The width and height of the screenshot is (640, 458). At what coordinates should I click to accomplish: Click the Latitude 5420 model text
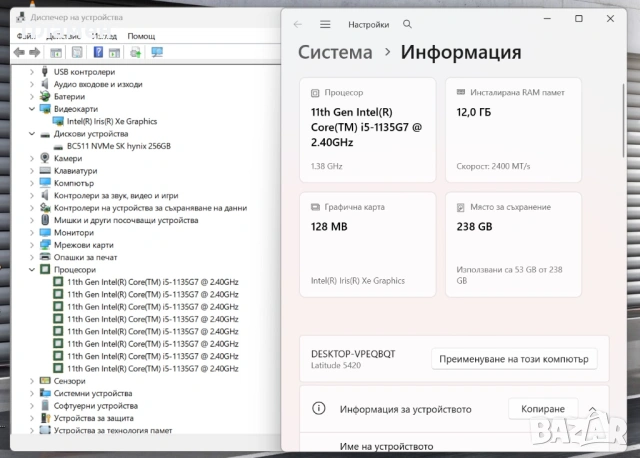pyautogui.click(x=336, y=365)
